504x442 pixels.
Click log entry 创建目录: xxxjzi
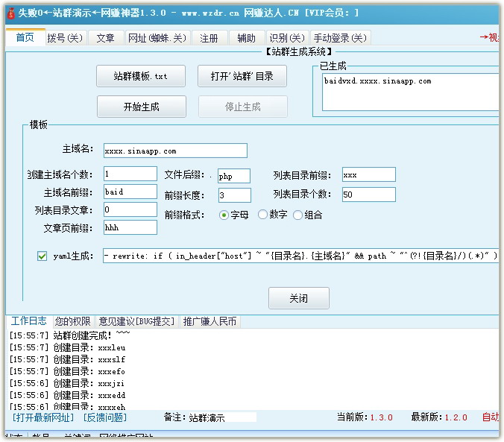(x=66, y=383)
